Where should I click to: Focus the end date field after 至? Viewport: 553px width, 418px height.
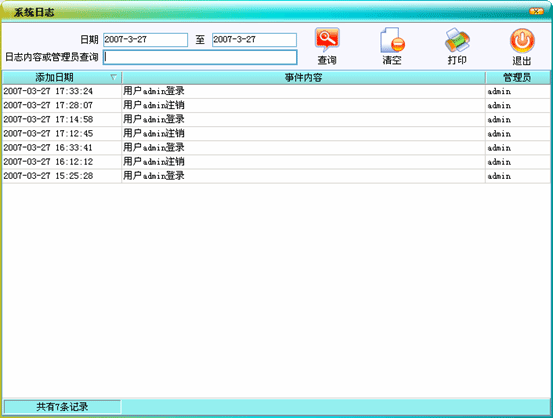(254, 40)
